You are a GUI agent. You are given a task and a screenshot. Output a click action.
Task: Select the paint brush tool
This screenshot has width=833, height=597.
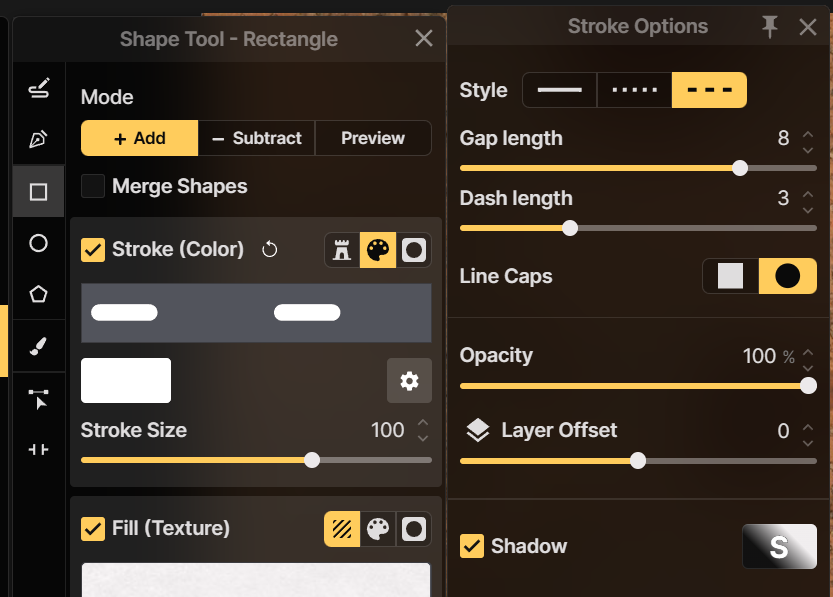[x=38, y=346]
